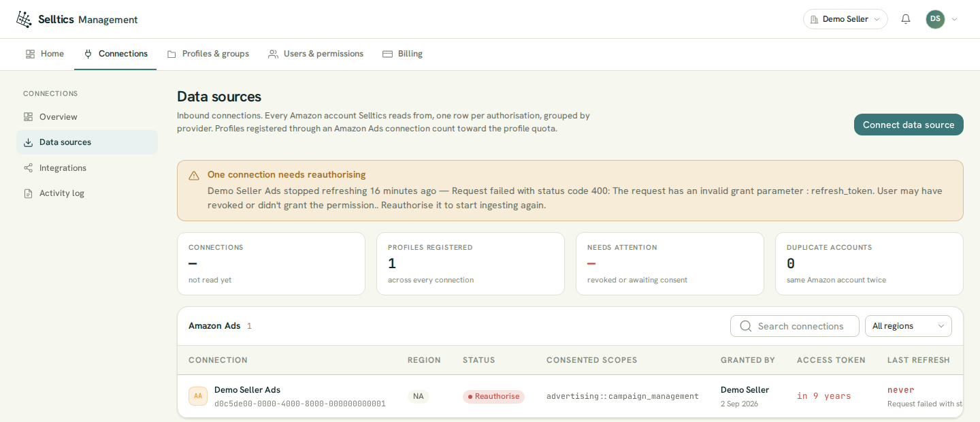
Task: Switch to Users & permissions tab
Action: [x=316, y=54]
